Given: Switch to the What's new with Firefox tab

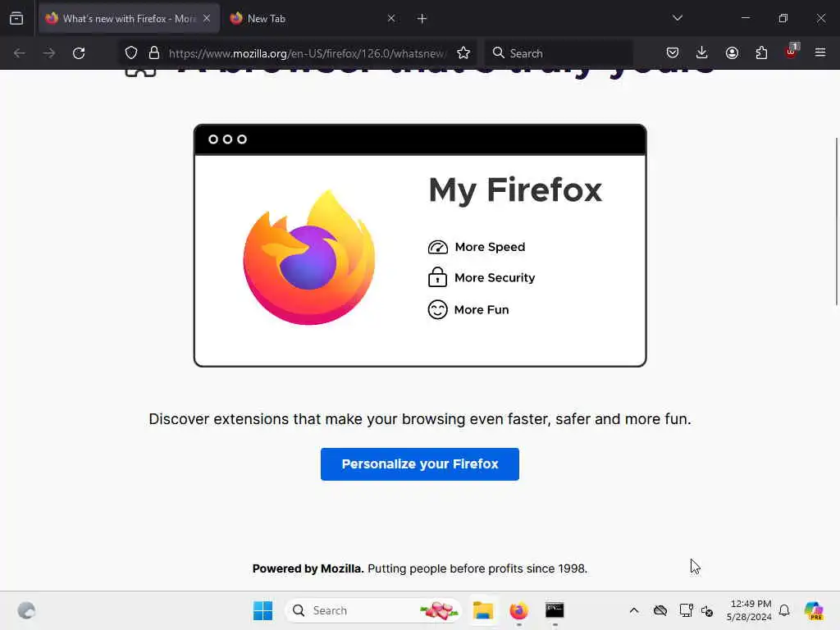Looking at the screenshot, I should (x=129, y=19).
